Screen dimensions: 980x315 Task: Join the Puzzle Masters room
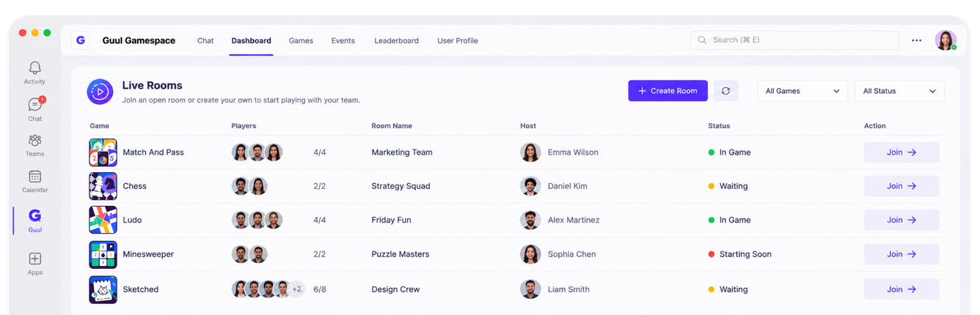[902, 254]
